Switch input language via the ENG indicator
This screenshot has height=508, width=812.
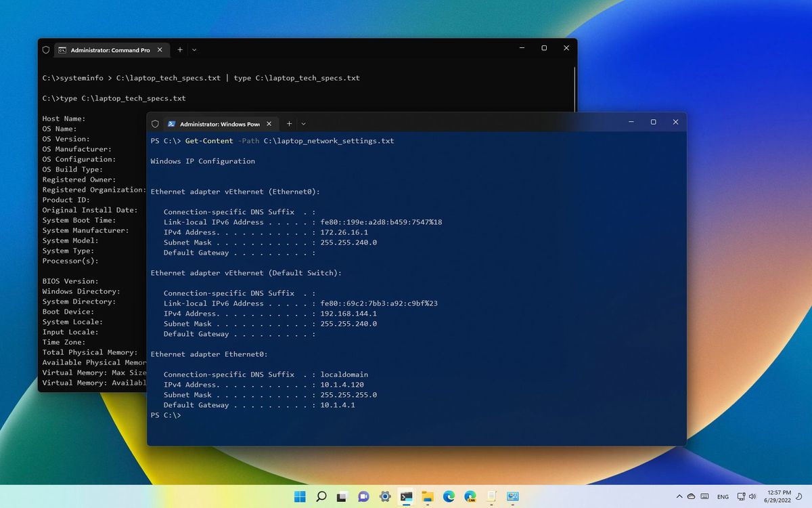[723, 496]
